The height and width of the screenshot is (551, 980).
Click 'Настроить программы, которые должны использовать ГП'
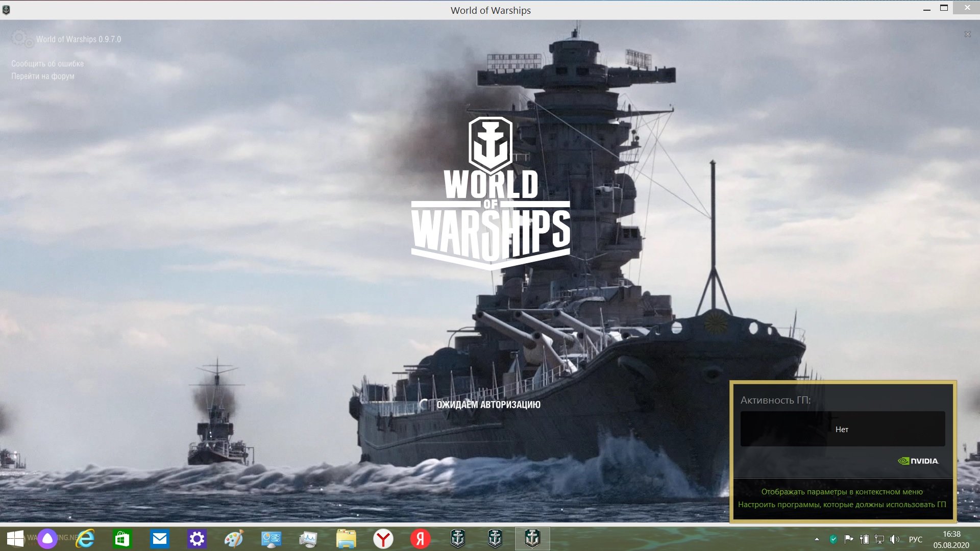click(842, 505)
